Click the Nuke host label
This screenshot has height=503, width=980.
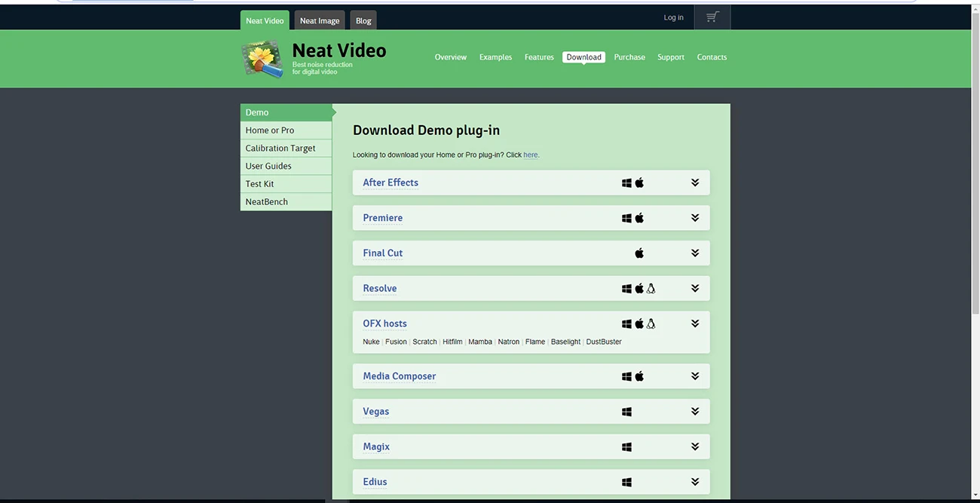(371, 342)
